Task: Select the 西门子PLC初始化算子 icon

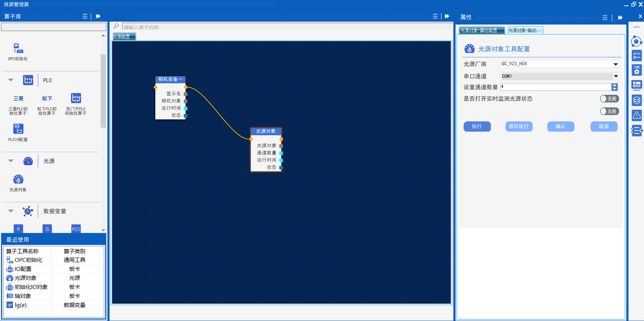Action: click(x=76, y=98)
